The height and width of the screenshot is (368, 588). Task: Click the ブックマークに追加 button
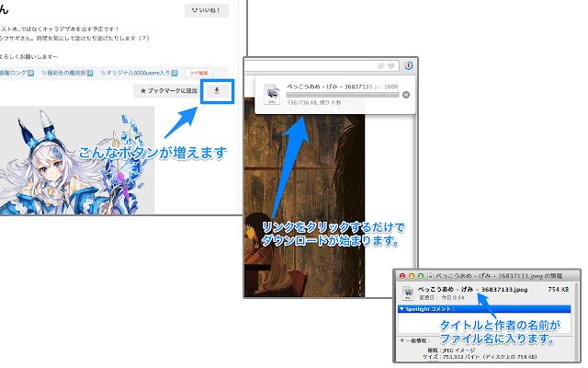[x=169, y=91]
